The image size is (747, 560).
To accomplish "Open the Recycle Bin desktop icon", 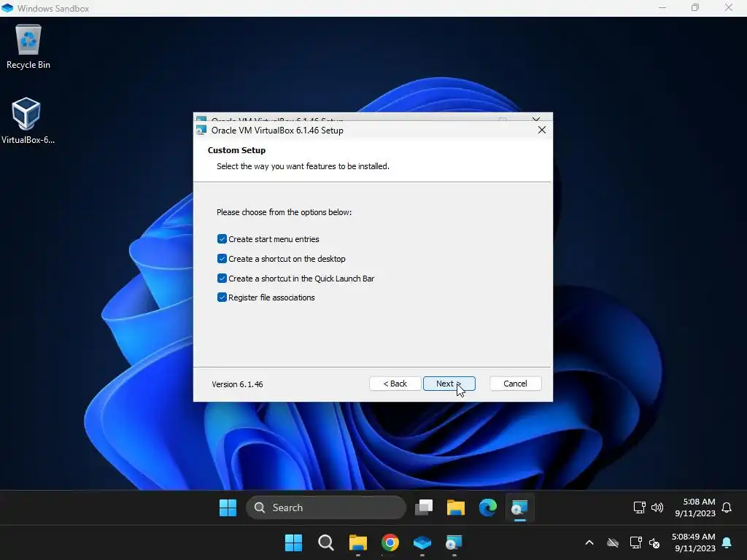I will coord(28,47).
